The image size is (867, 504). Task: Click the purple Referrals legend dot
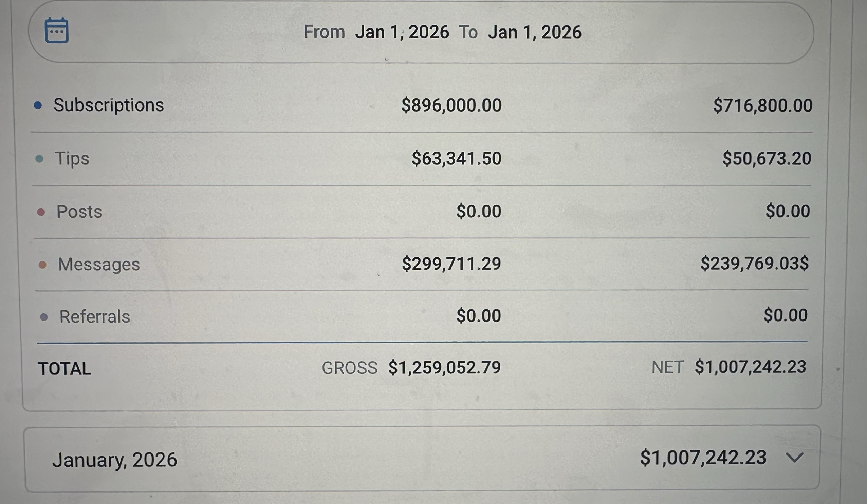click(44, 317)
